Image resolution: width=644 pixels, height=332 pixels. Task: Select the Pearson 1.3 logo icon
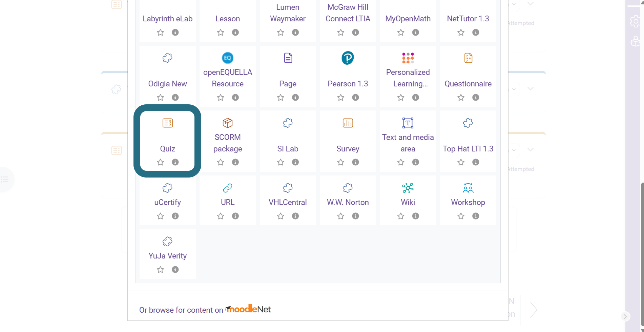pos(348,58)
